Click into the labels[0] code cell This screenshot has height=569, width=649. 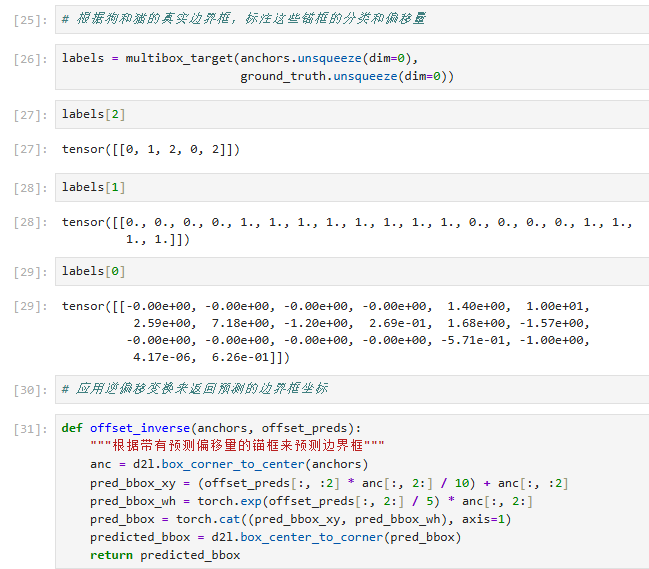(x=352, y=271)
